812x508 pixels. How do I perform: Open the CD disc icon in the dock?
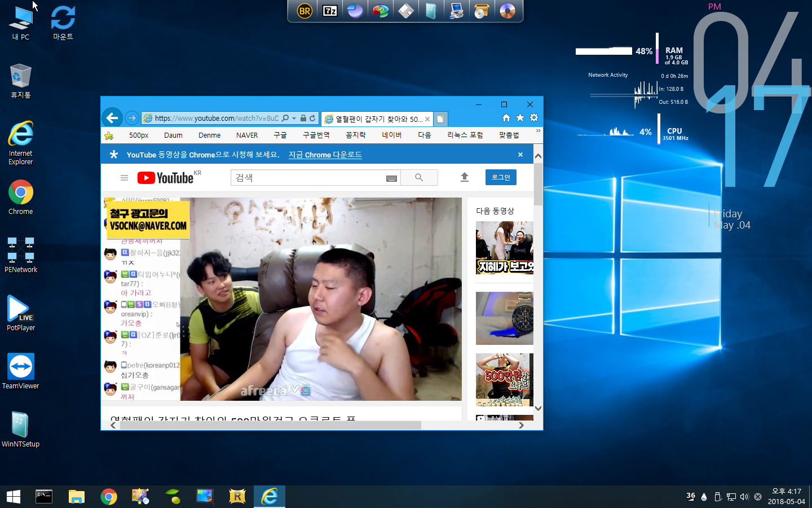[507, 11]
